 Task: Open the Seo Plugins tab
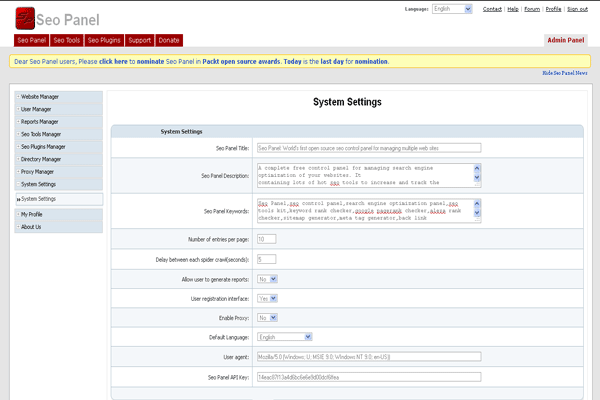click(x=104, y=40)
